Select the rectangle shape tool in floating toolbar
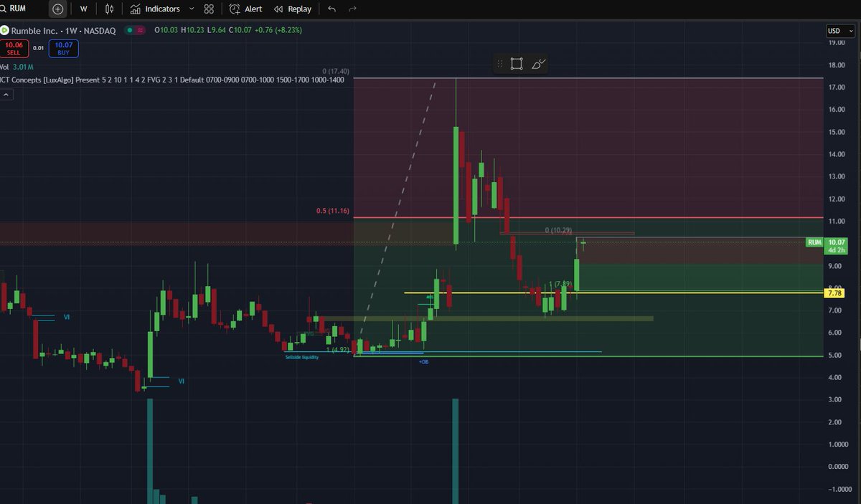The height and width of the screenshot is (504, 861). click(x=517, y=64)
